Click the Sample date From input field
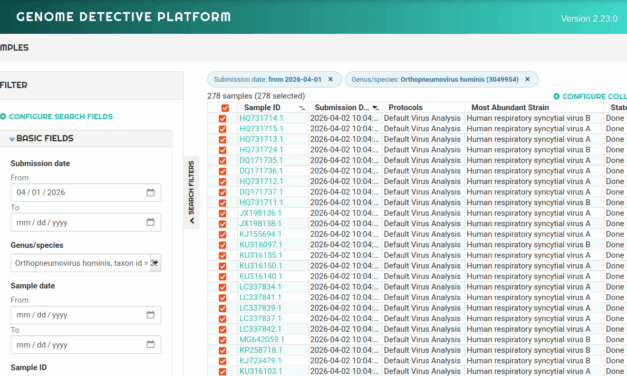The height and width of the screenshot is (376, 627). [86, 315]
